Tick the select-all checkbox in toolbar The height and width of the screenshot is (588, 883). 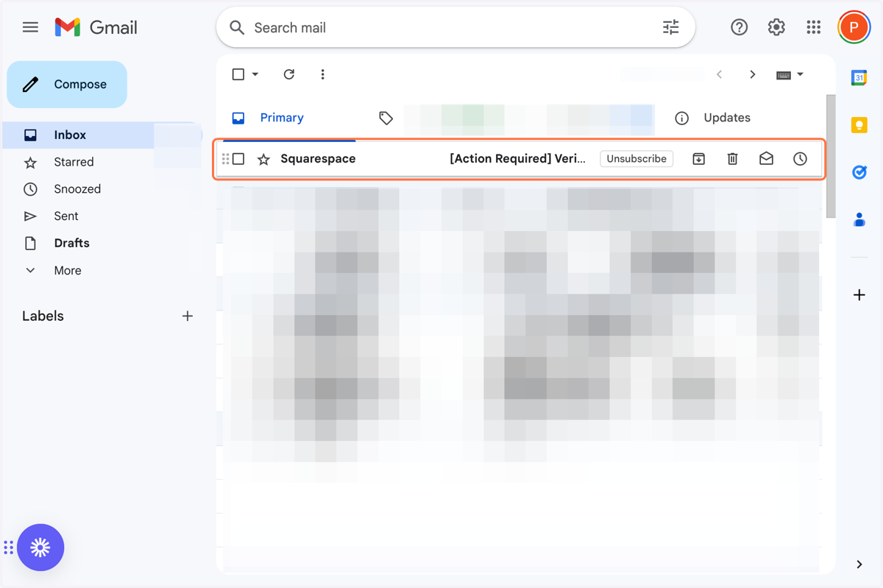tap(238, 74)
